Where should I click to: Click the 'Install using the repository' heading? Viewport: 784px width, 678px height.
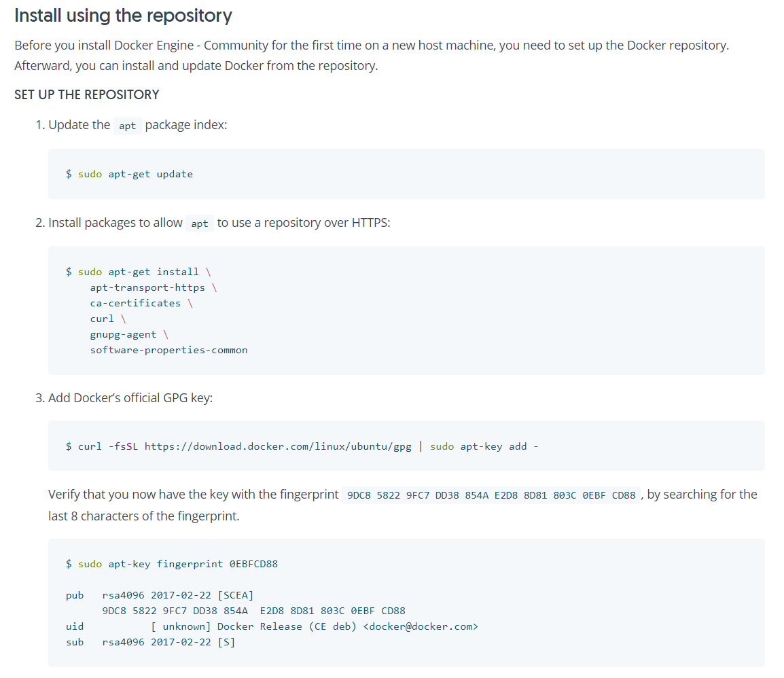[123, 16]
